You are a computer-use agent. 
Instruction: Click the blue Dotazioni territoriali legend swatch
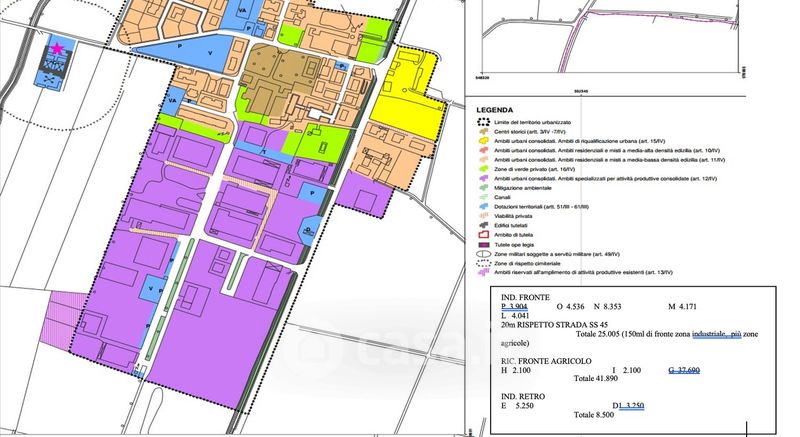click(x=482, y=207)
